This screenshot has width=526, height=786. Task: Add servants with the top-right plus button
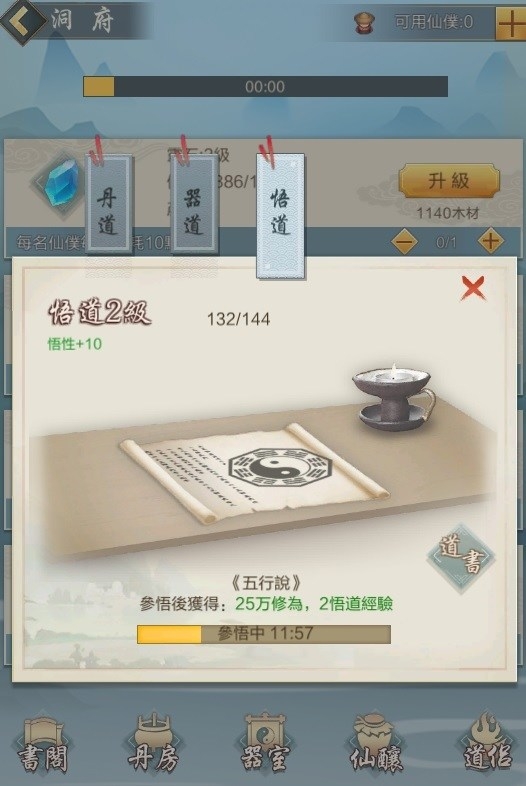tap(510, 23)
